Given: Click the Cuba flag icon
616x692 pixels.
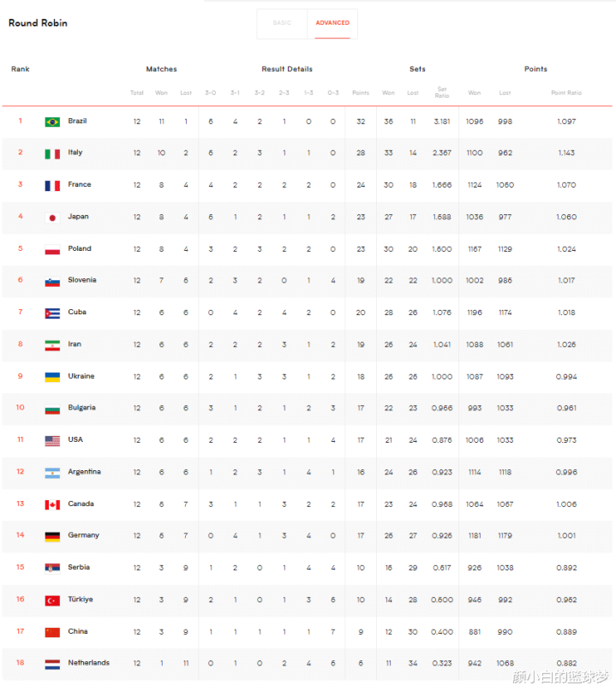Looking at the screenshot, I should pyautogui.click(x=52, y=313).
